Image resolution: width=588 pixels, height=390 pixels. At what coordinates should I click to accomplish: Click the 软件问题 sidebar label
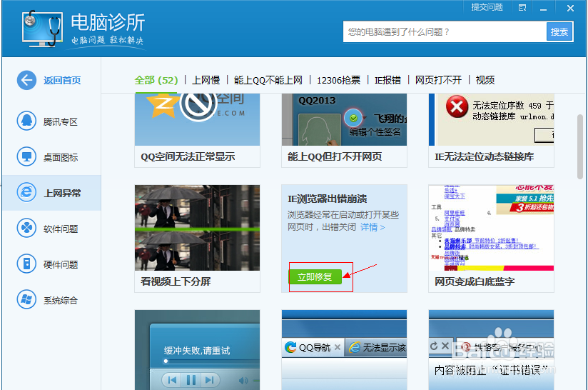[61, 229]
